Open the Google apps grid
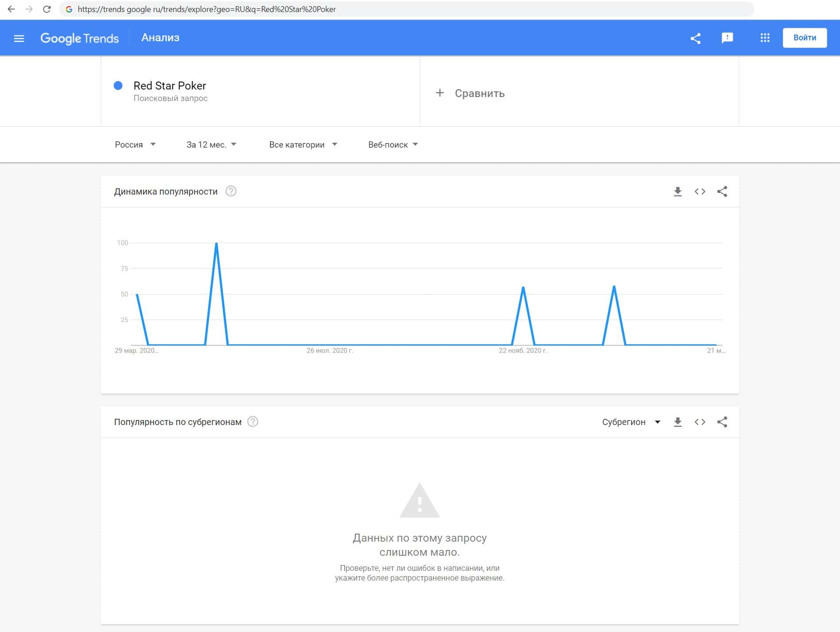The height and width of the screenshot is (632, 840). click(x=765, y=38)
